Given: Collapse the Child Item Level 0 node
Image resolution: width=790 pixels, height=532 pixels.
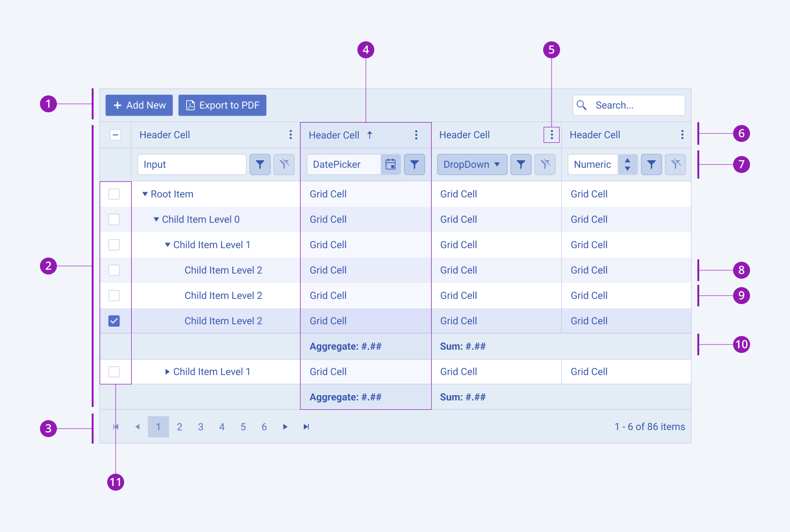Looking at the screenshot, I should (156, 219).
